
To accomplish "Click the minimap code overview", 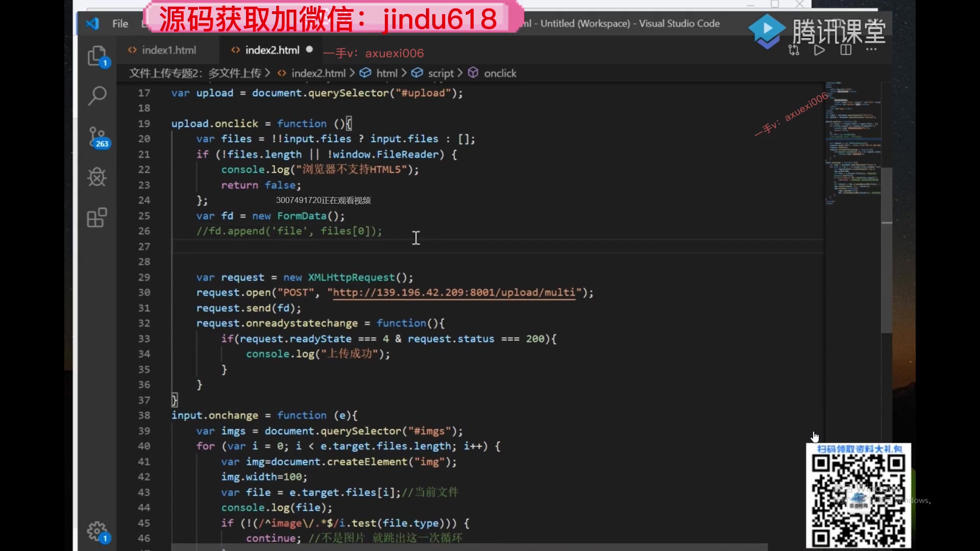I will 853,143.
